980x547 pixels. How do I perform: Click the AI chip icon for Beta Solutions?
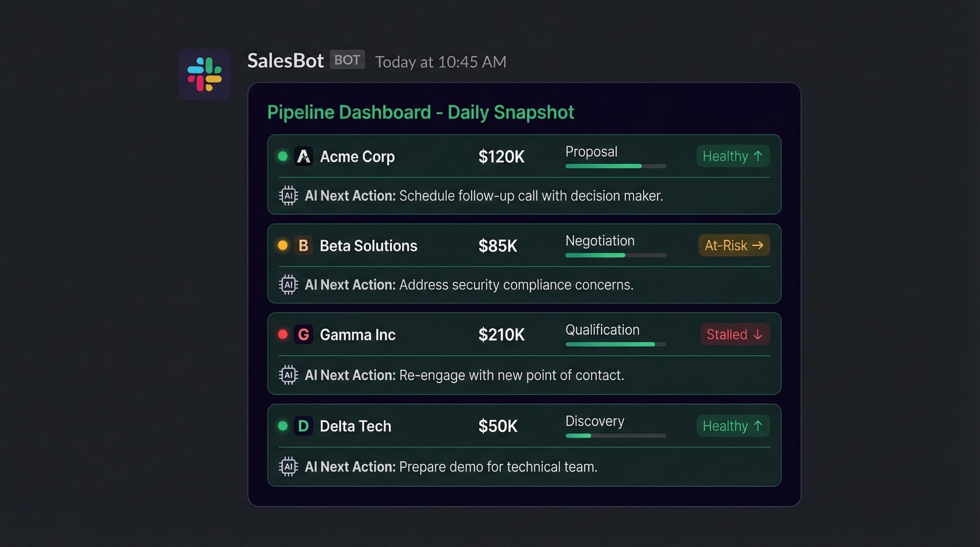288,284
